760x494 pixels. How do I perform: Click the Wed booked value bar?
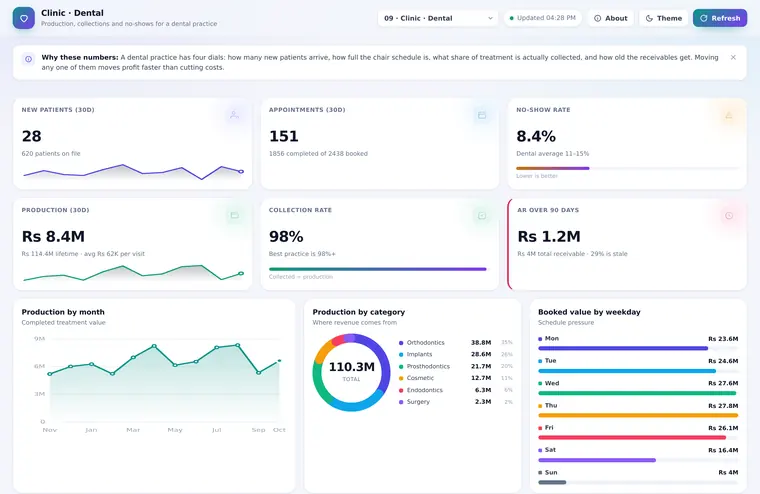637,393
